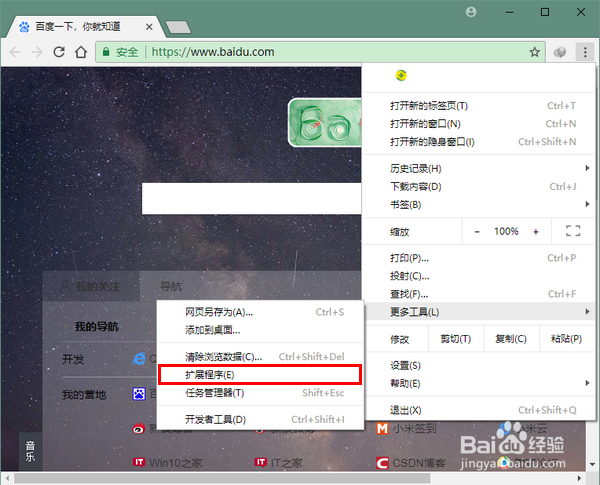The image size is (600, 485).
Task: Select 打开新的标签页(T)
Action: pos(478,106)
